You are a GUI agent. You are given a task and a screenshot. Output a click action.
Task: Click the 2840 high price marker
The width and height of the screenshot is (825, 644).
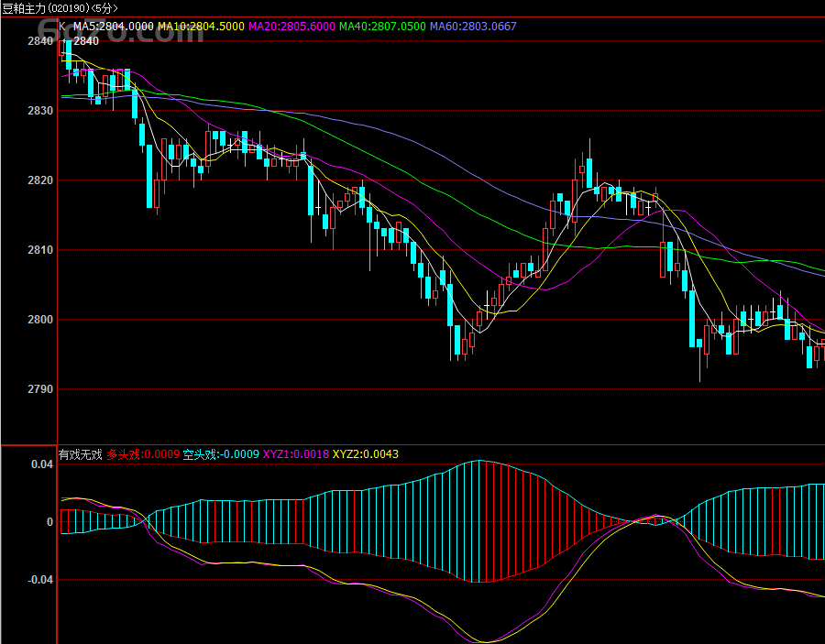click(85, 41)
